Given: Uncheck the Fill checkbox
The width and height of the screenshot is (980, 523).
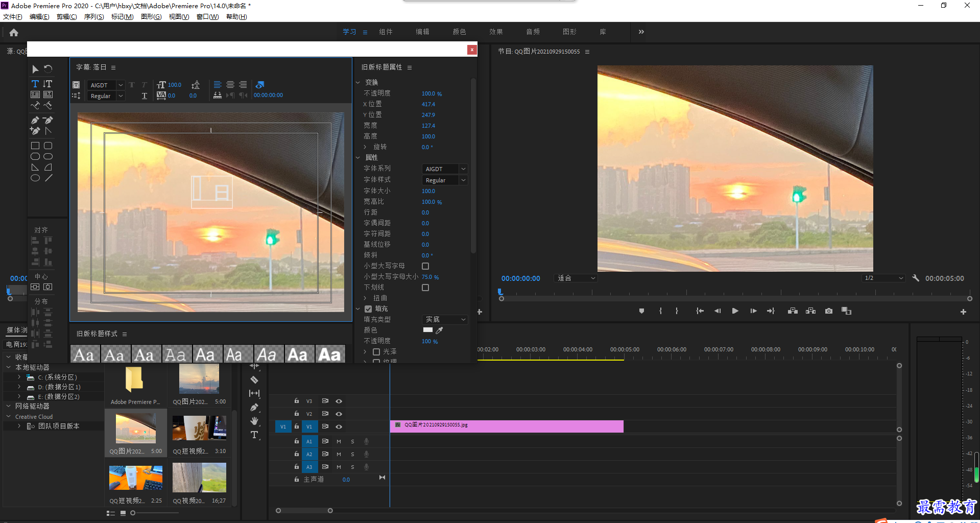Looking at the screenshot, I should [368, 309].
